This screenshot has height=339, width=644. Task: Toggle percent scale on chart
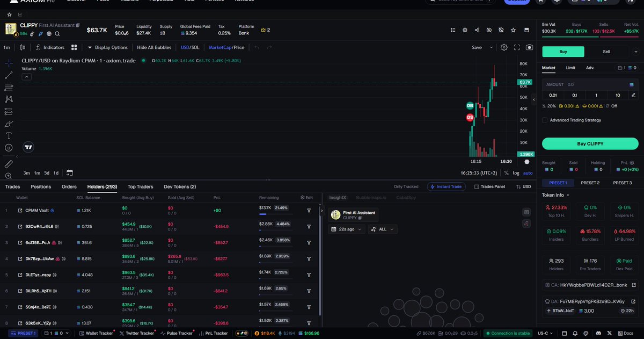coord(507,173)
